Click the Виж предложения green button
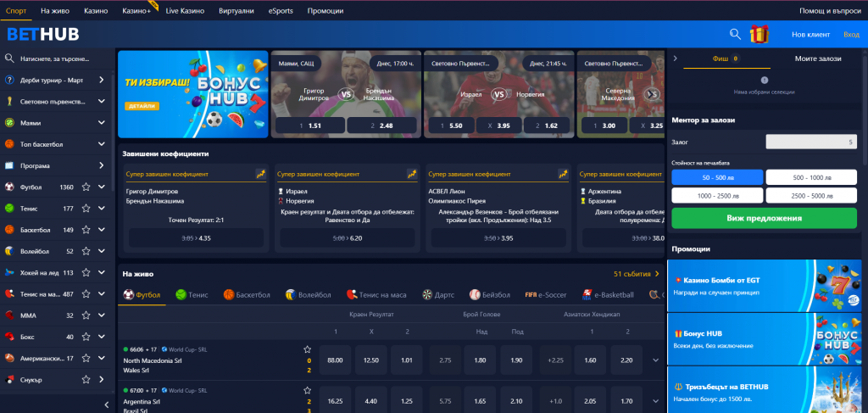Screen dimensions: 868x413 764,218
